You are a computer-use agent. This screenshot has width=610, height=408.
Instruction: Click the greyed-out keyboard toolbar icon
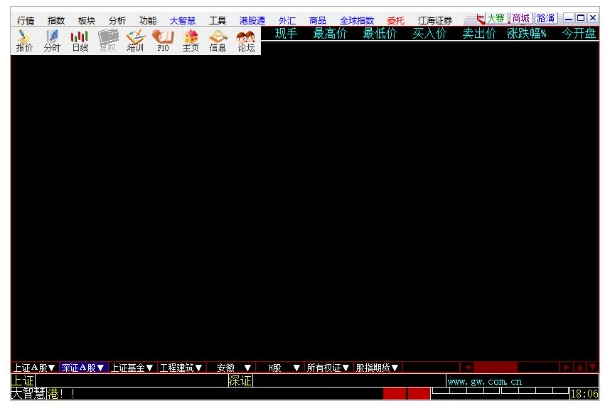point(108,41)
